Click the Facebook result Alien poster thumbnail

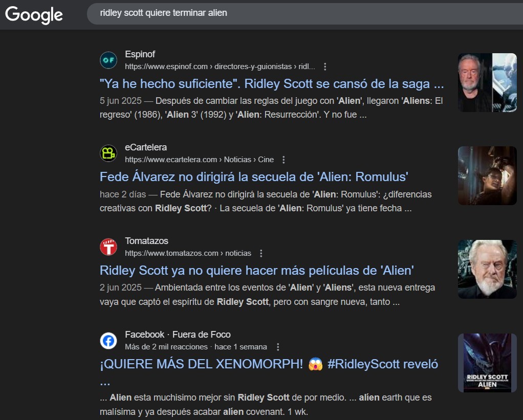point(487,363)
